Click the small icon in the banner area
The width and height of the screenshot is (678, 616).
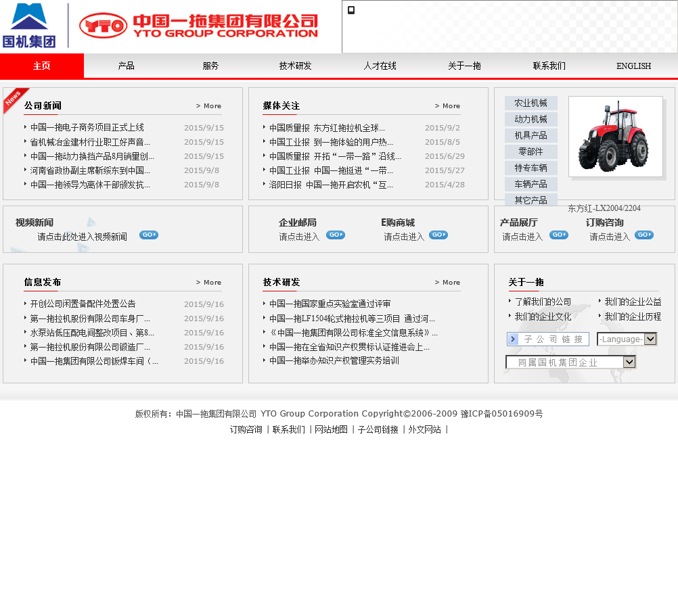point(351,10)
